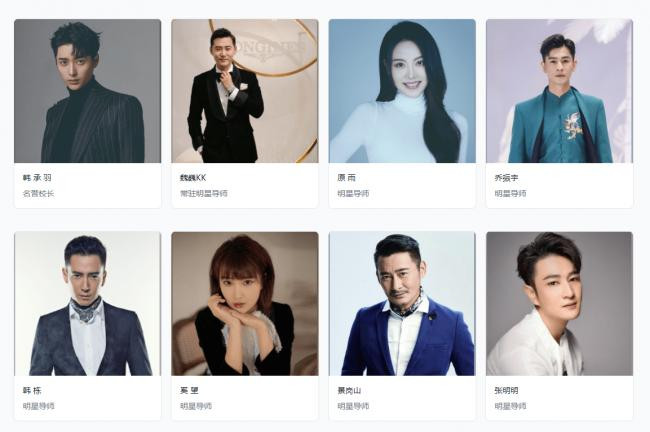Click the 明星导师 title under 原雨

[353, 194]
